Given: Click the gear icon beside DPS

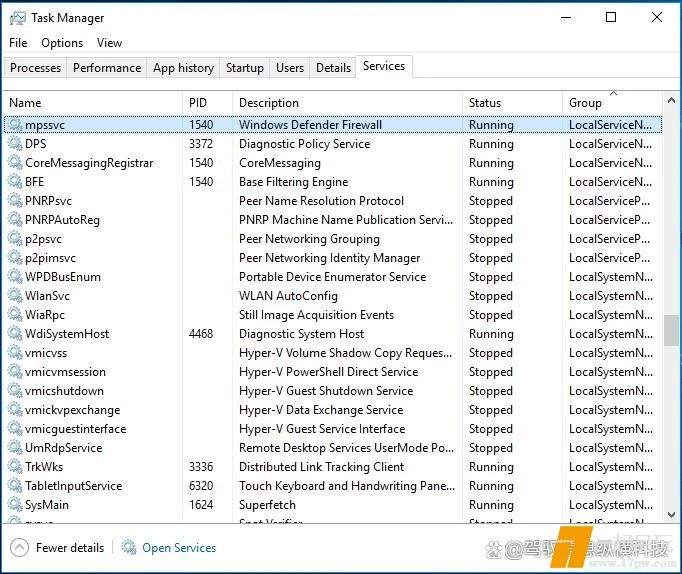Looking at the screenshot, I should click(x=15, y=144).
